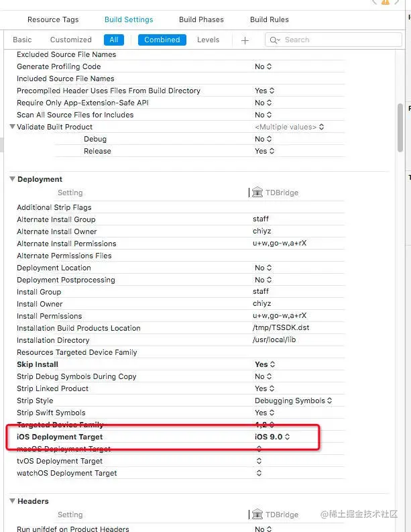Screen dimensions: 411x532
Task: Open Strip Debug Symbols During Copy popup
Action: (263, 376)
